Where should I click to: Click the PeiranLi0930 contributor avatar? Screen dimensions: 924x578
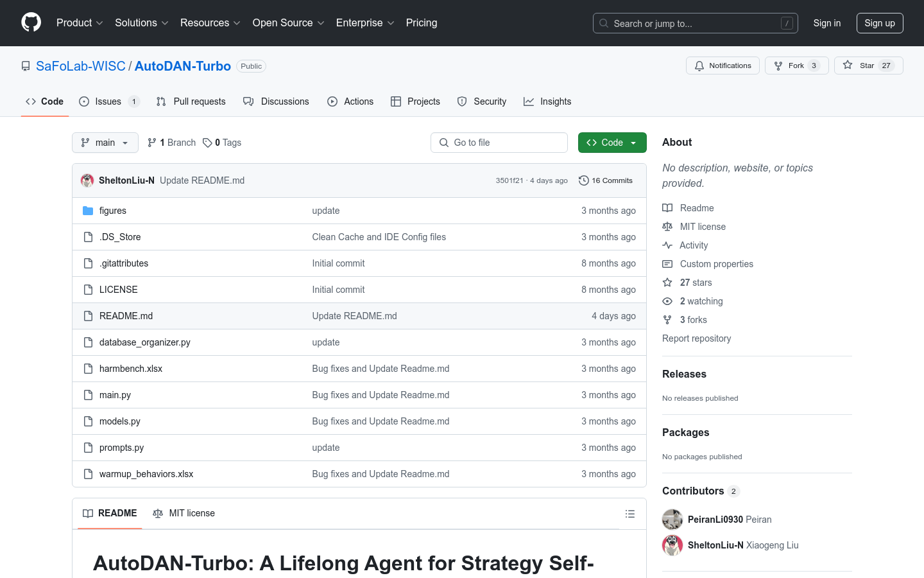(672, 520)
